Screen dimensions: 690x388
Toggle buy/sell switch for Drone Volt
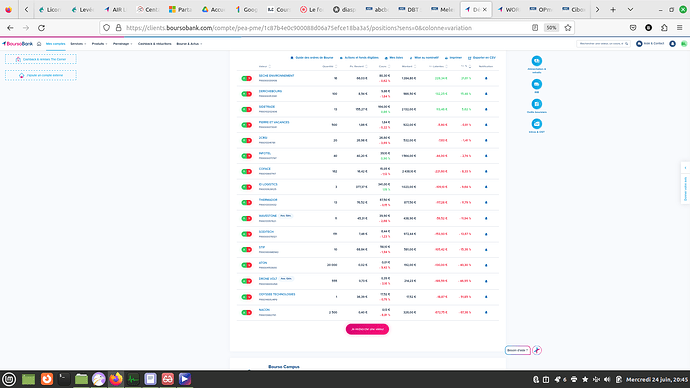click(x=246, y=281)
